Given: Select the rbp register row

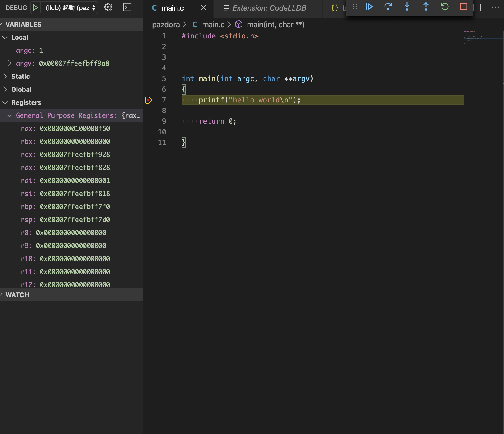Looking at the screenshot, I should (71, 207).
